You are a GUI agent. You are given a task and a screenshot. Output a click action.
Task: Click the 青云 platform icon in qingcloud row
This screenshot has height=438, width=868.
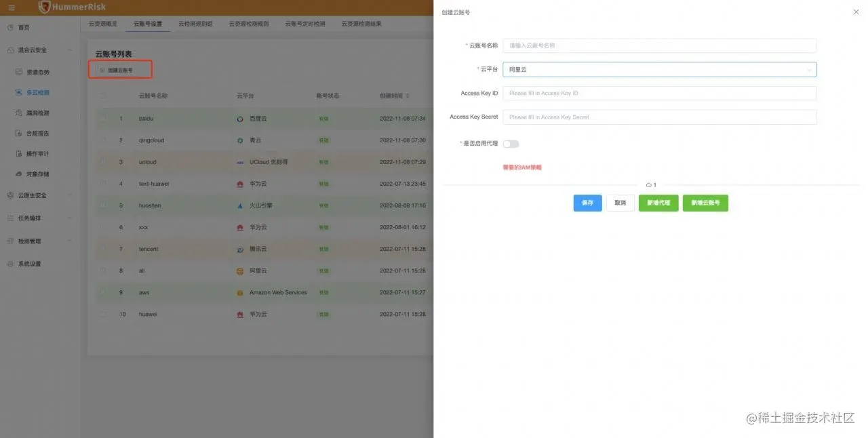pyautogui.click(x=240, y=140)
